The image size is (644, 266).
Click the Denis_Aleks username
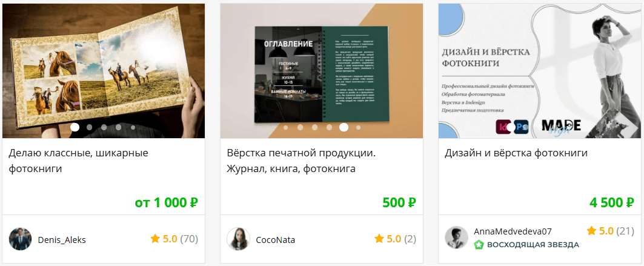[x=62, y=240]
